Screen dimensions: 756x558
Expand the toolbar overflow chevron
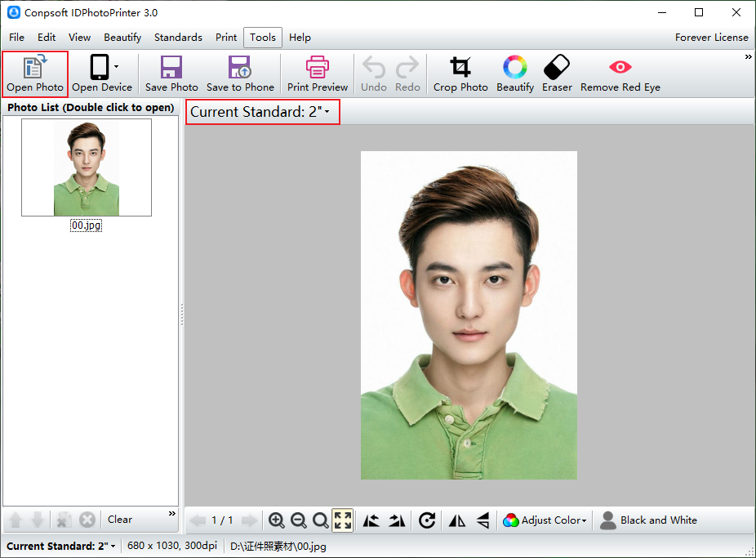(749, 57)
